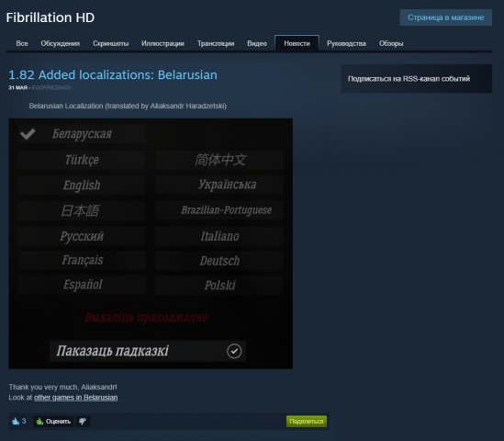Click the green Поделиться button

[x=307, y=422]
